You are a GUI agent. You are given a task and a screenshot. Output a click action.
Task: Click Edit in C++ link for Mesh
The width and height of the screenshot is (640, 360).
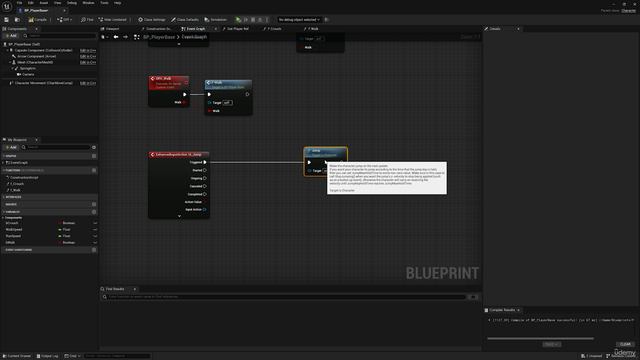(88, 62)
